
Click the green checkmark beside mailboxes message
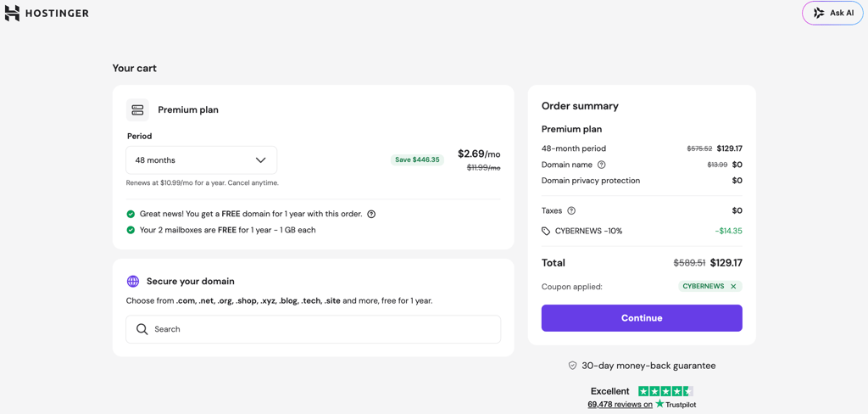[131, 229]
